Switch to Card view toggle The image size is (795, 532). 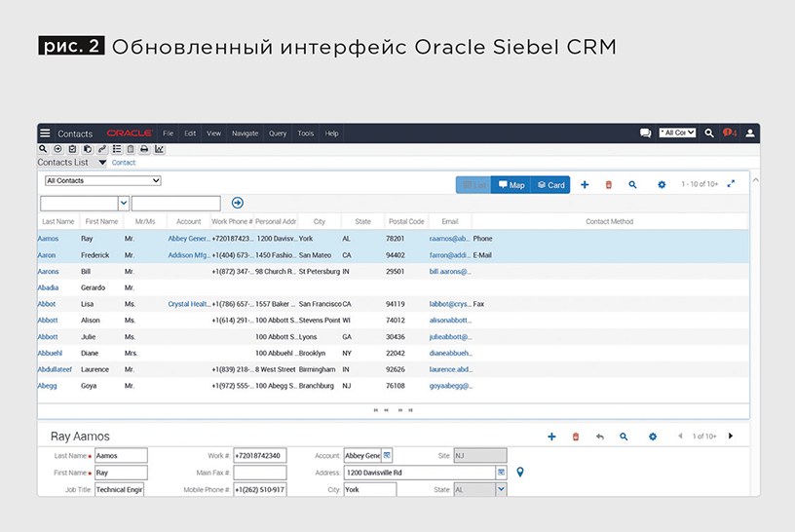coord(550,185)
